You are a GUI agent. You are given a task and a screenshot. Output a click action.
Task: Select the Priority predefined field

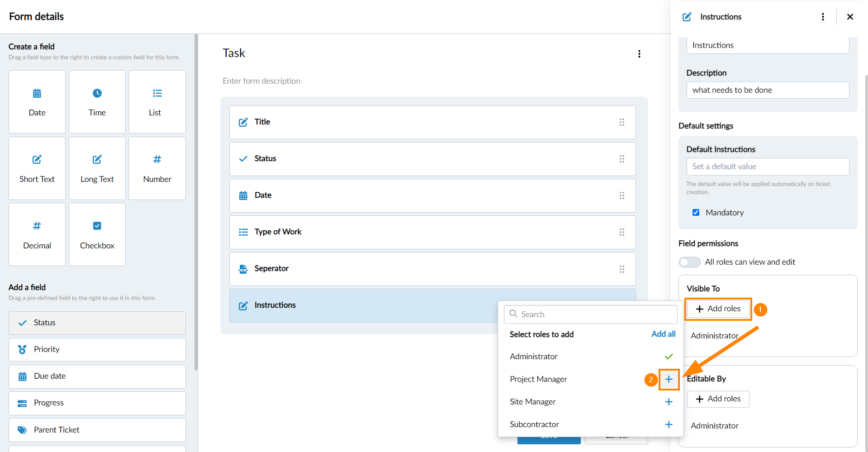(x=97, y=350)
